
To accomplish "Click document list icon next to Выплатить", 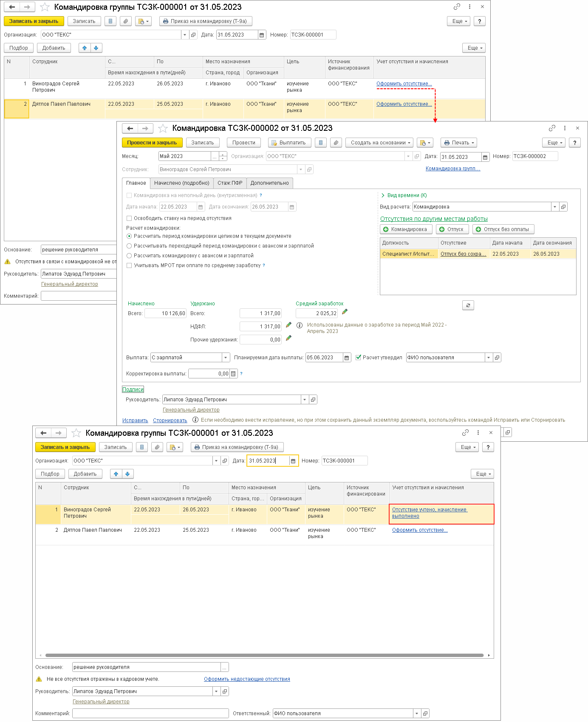I will pos(321,143).
